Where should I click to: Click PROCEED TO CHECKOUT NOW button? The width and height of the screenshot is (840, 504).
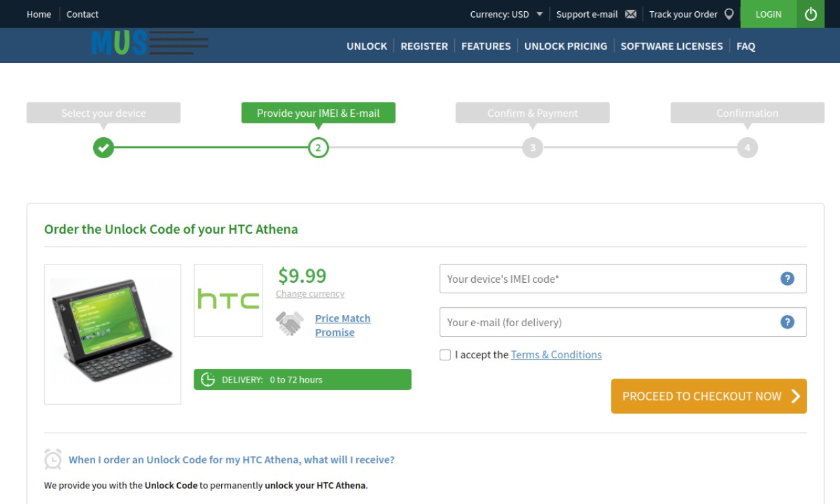pos(709,396)
